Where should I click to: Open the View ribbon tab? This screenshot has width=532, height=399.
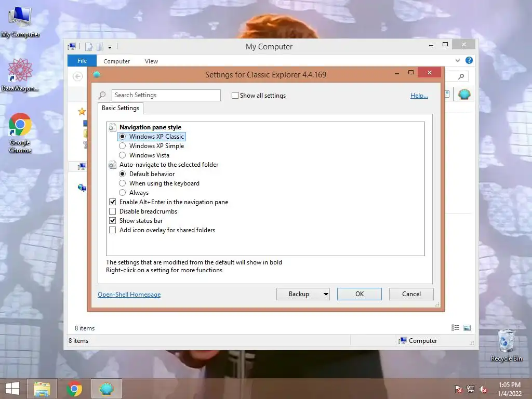click(151, 61)
